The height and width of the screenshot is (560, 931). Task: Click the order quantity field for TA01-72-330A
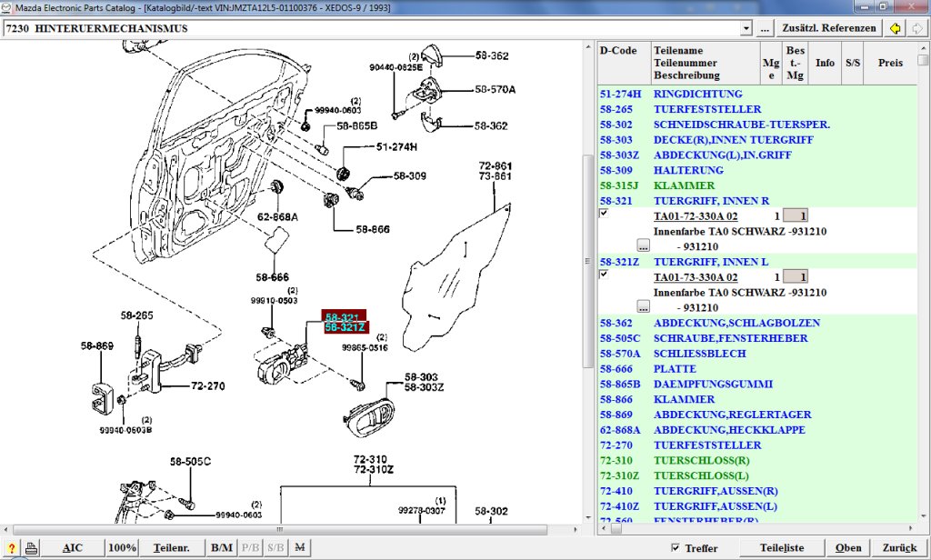click(x=794, y=215)
